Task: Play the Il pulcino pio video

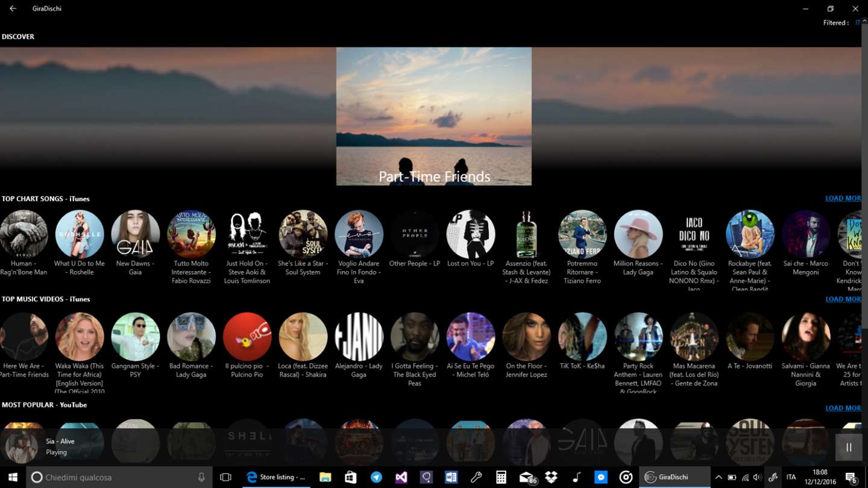Action: click(247, 337)
